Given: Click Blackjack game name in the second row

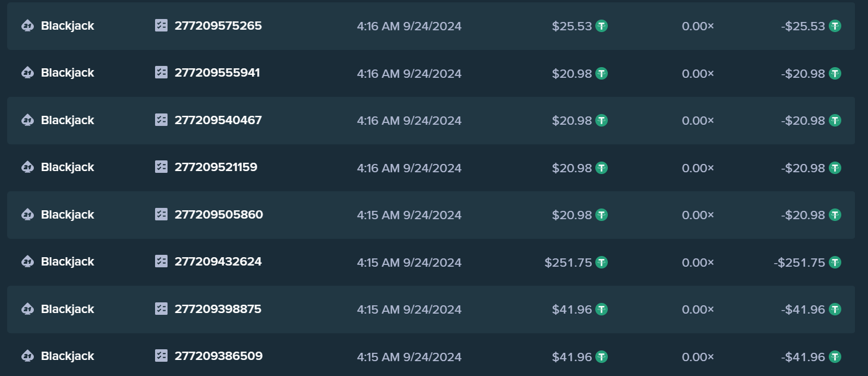Looking at the screenshot, I should 67,73.
